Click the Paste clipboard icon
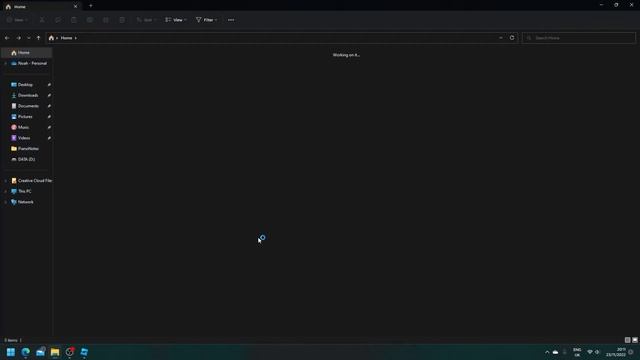The width and height of the screenshot is (640, 360). point(74,20)
